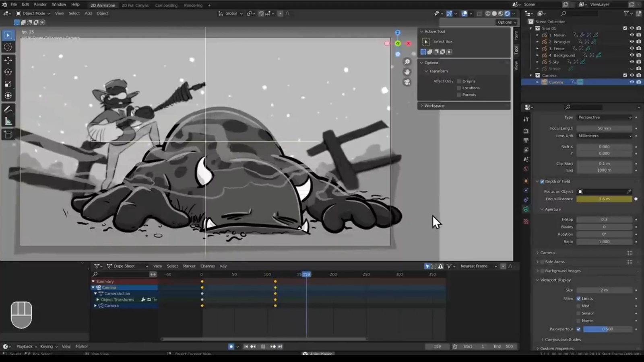Click the Options button in viewport header
The width and height of the screenshot is (644, 362).
[x=506, y=22]
